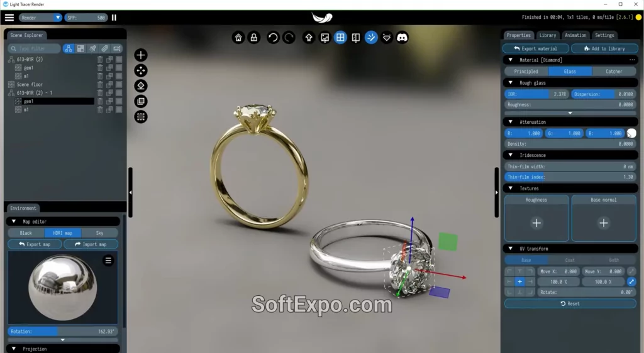Switch Scene Explorer to hierarchy view

coord(69,49)
